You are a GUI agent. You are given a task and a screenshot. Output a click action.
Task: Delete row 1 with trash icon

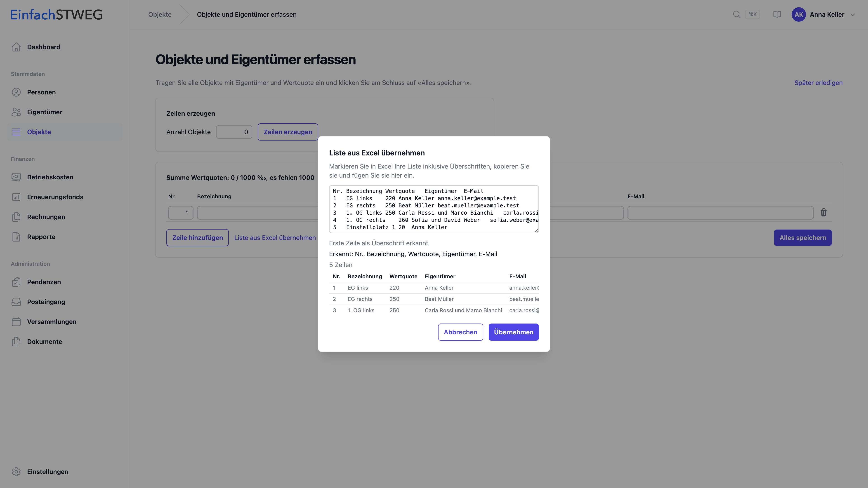pos(823,213)
